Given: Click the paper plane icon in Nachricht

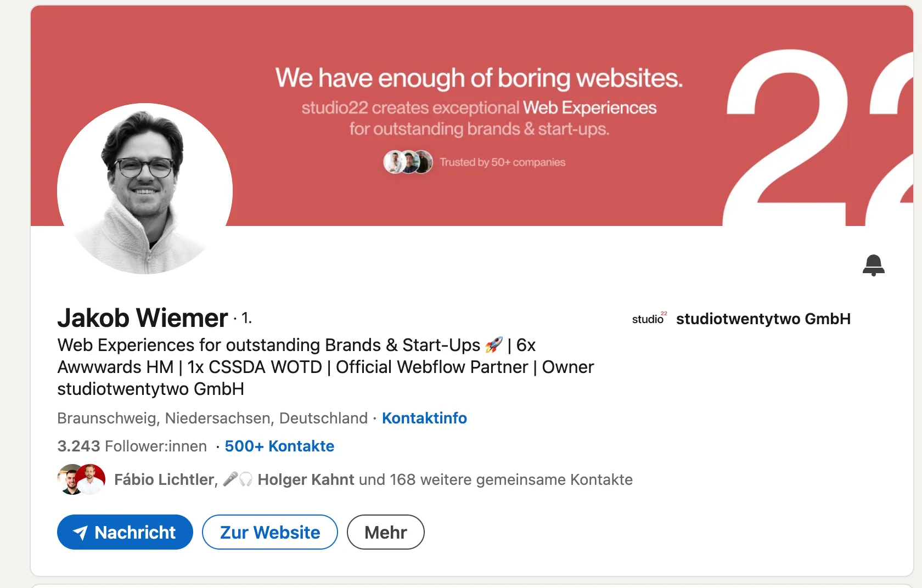Looking at the screenshot, I should (x=81, y=533).
